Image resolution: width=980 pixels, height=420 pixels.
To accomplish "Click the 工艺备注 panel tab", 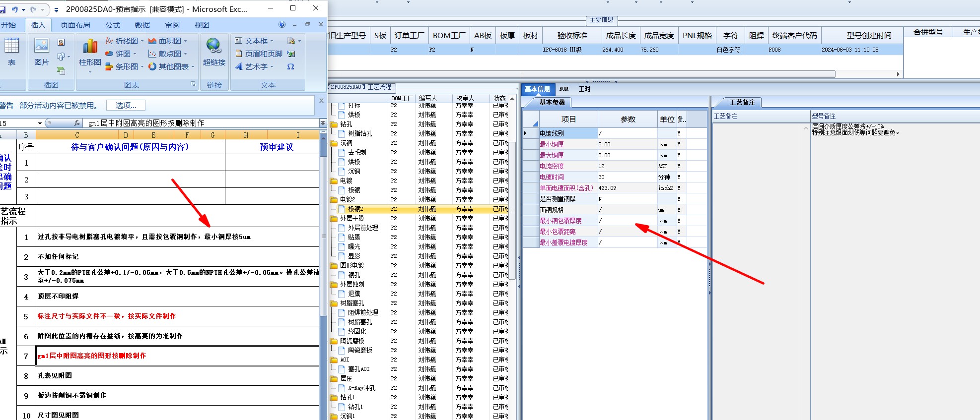I will click(x=742, y=102).
